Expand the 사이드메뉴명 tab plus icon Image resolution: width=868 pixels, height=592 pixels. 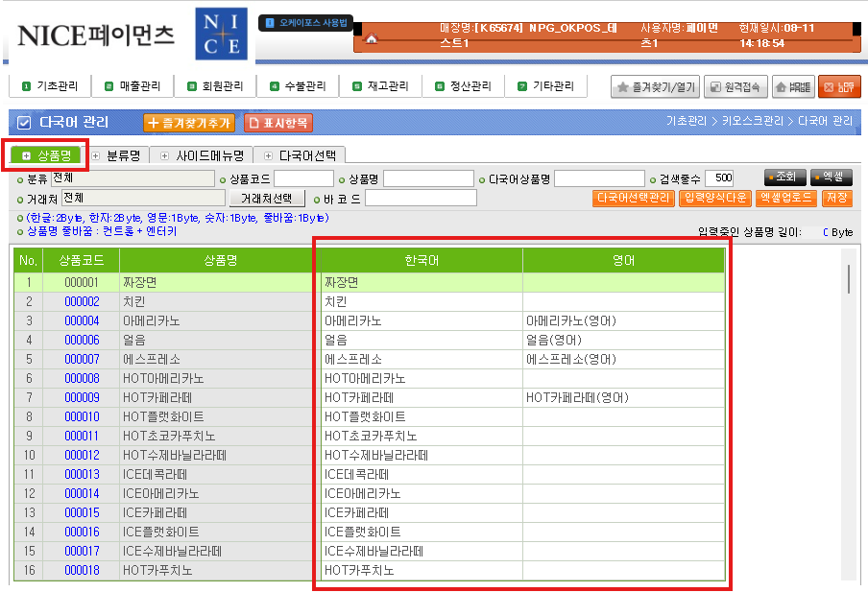[165, 154]
